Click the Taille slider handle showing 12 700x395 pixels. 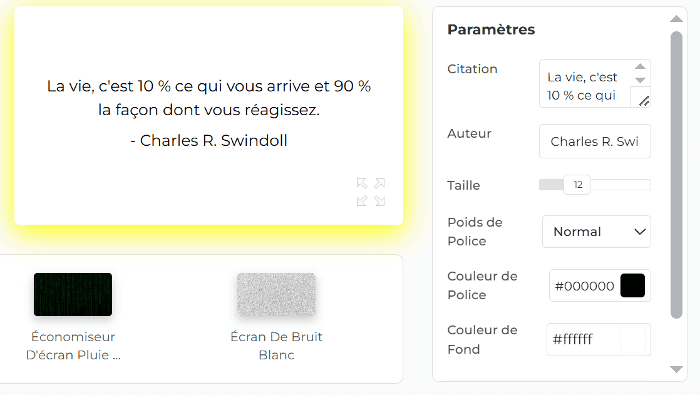tap(577, 185)
